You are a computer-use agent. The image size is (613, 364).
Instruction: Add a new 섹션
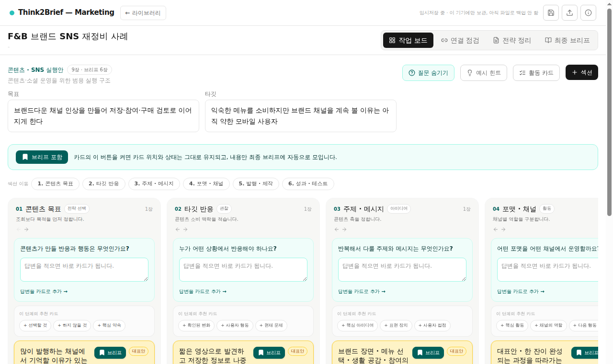[582, 72]
